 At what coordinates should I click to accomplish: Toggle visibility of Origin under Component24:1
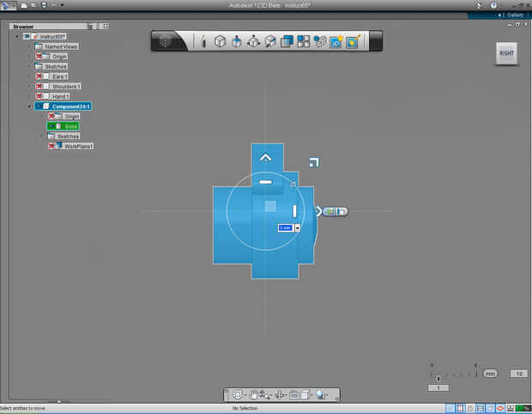[51, 116]
